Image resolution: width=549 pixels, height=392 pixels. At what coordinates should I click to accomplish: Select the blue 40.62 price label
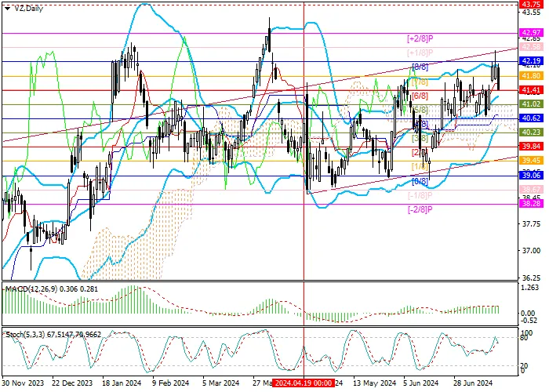coord(531,118)
